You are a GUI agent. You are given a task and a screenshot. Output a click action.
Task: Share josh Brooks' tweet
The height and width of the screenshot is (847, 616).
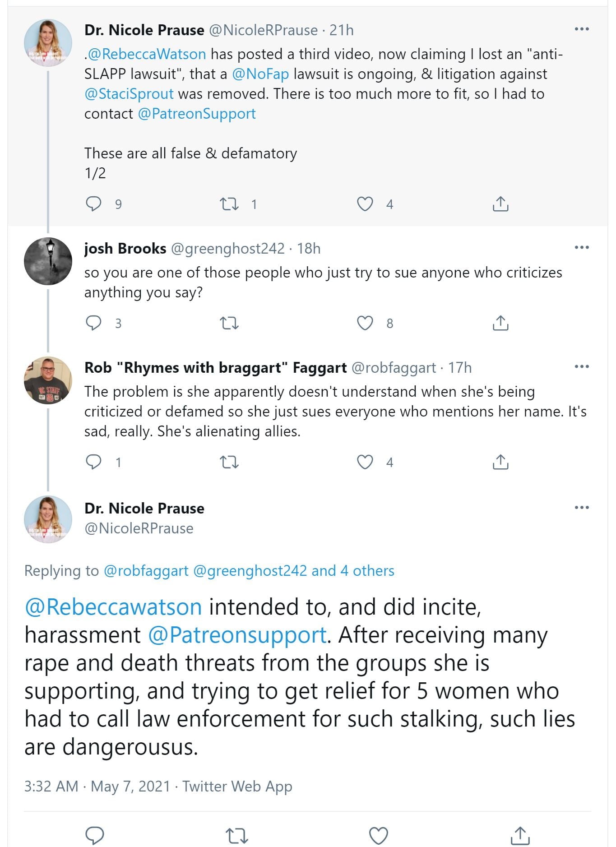(500, 323)
